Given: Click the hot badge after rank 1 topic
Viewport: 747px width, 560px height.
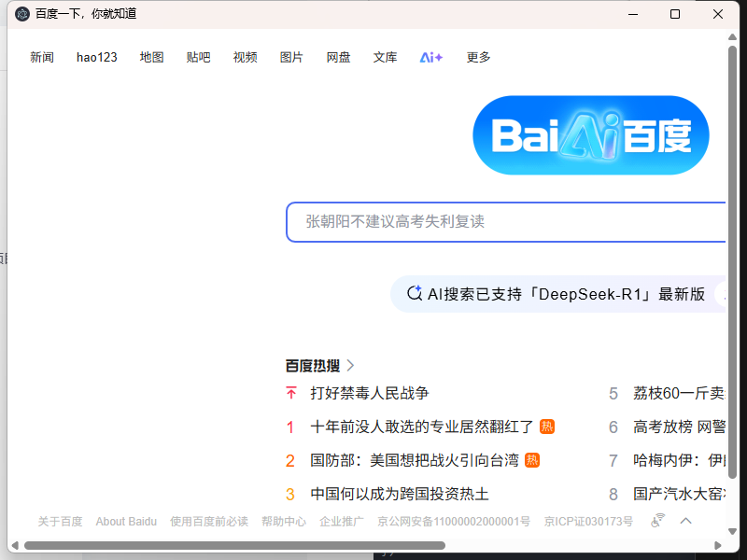Looking at the screenshot, I should (x=547, y=427).
